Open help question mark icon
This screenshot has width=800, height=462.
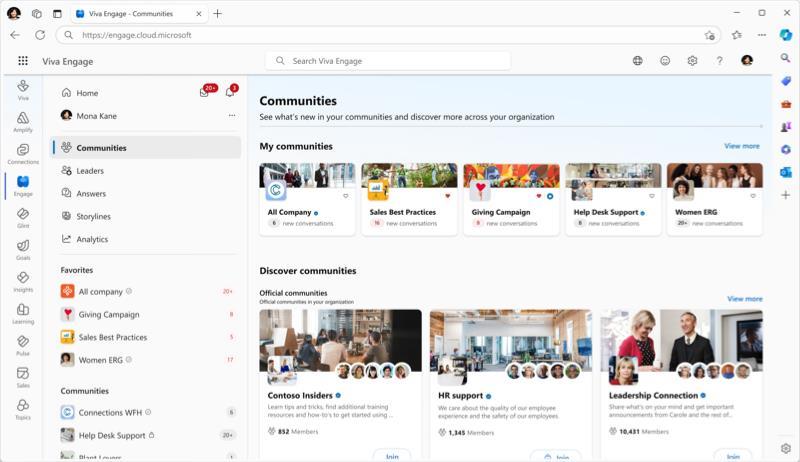coord(719,61)
